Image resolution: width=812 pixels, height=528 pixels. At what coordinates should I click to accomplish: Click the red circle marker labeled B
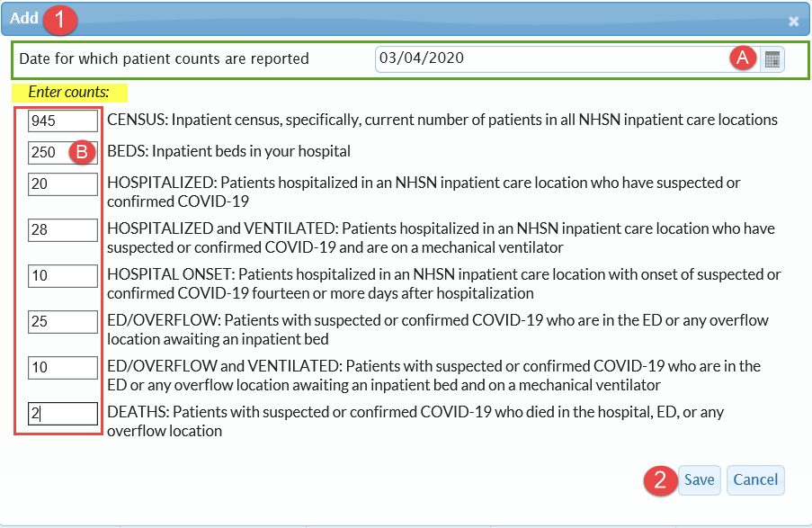tap(81, 152)
